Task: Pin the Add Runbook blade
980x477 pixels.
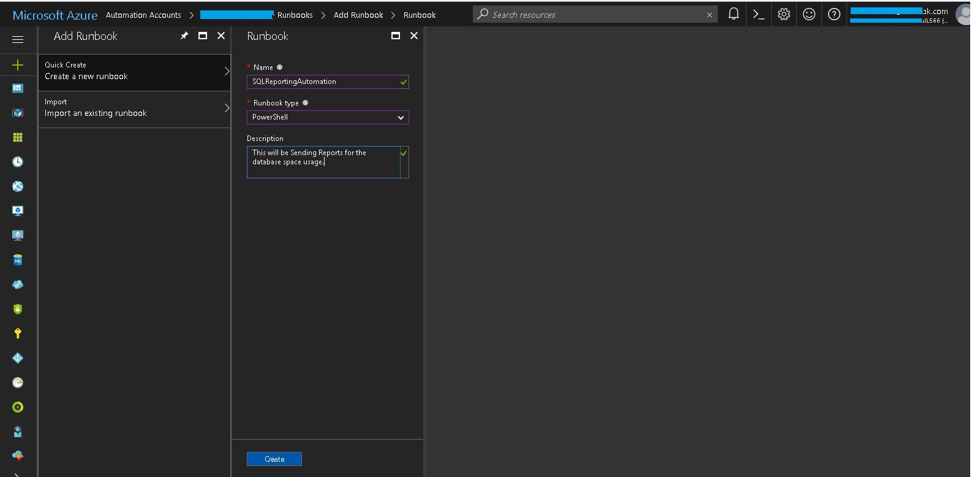Action: (184, 36)
